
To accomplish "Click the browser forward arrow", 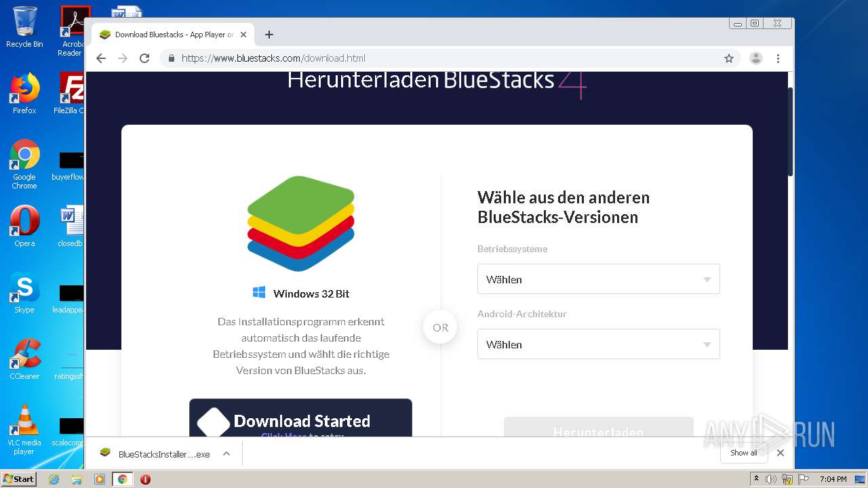I will pos(123,58).
